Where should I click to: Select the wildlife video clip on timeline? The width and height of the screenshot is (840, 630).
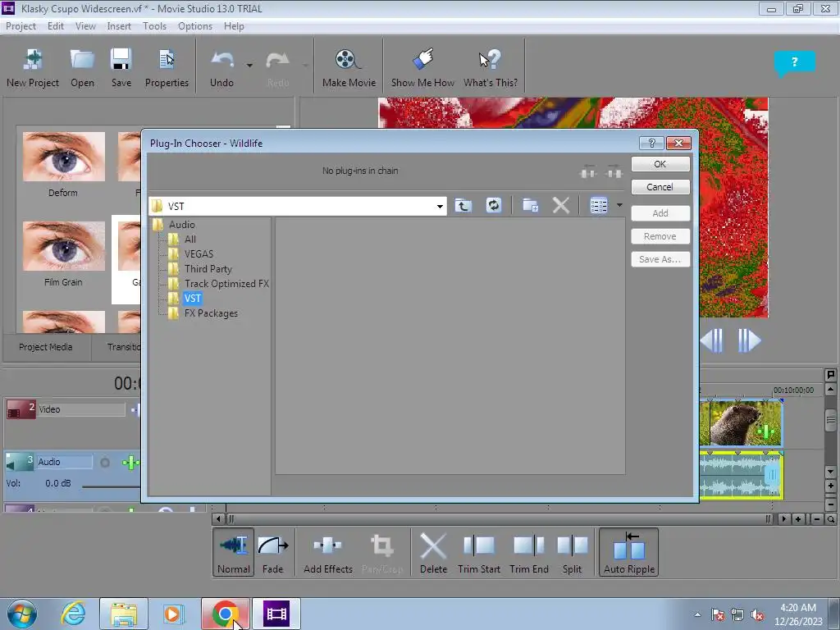pos(741,423)
